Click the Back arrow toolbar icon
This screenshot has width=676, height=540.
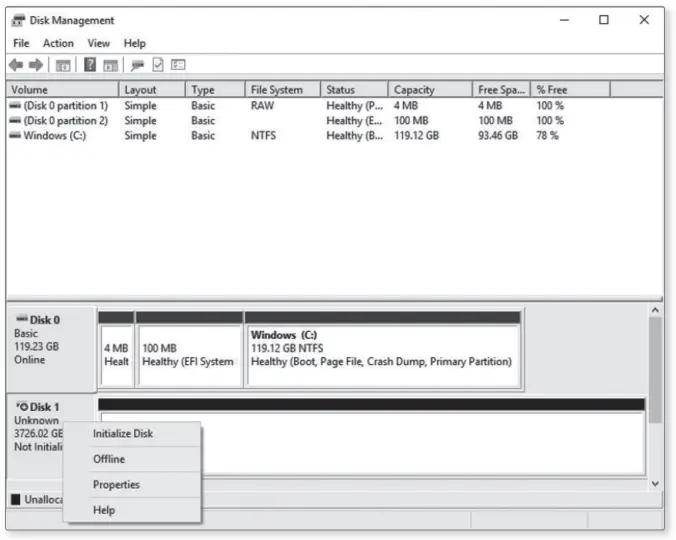click(x=16, y=65)
